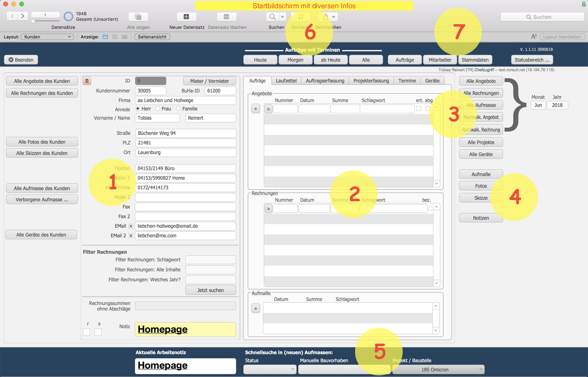Click Neuer Datensatz plus icon

(187, 17)
